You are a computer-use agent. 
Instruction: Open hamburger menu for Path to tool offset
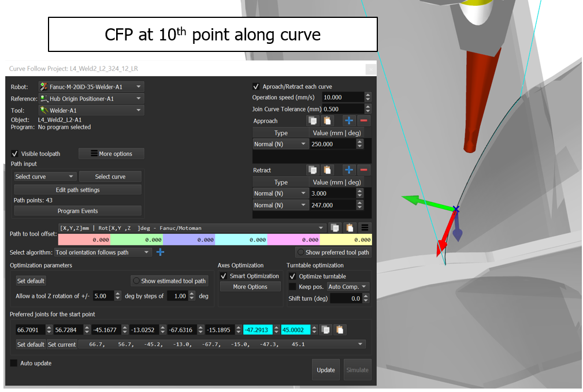coord(365,227)
